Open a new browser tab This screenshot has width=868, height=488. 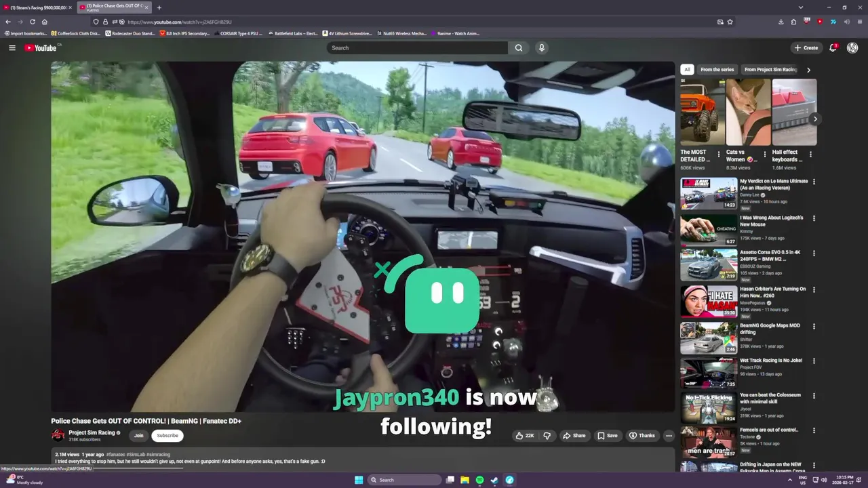pos(159,7)
